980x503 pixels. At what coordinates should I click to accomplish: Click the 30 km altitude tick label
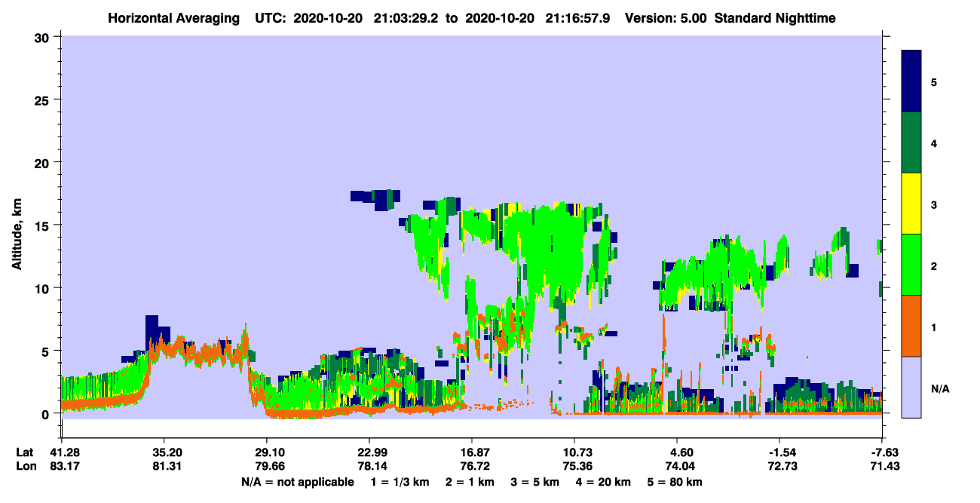[44, 37]
